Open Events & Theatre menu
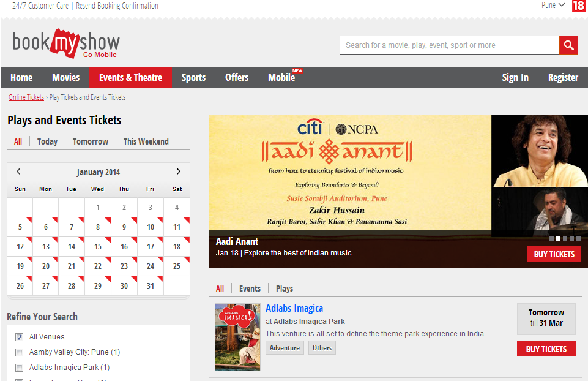The height and width of the screenshot is (381, 588). click(130, 77)
